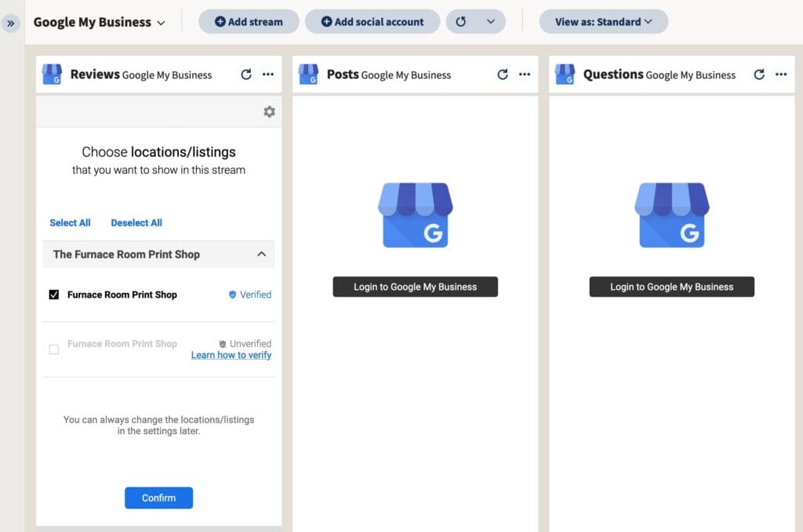Click the Reviews stream Google My Business icon

pos(52,74)
